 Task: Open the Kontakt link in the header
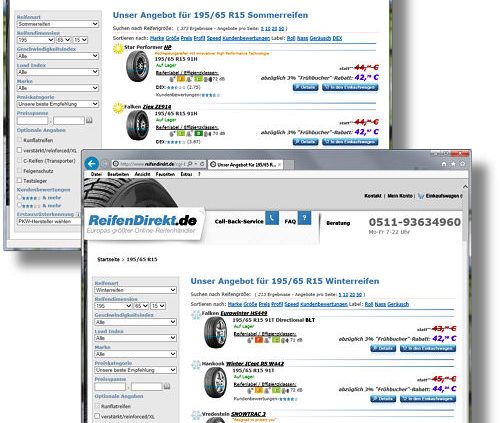[373, 196]
